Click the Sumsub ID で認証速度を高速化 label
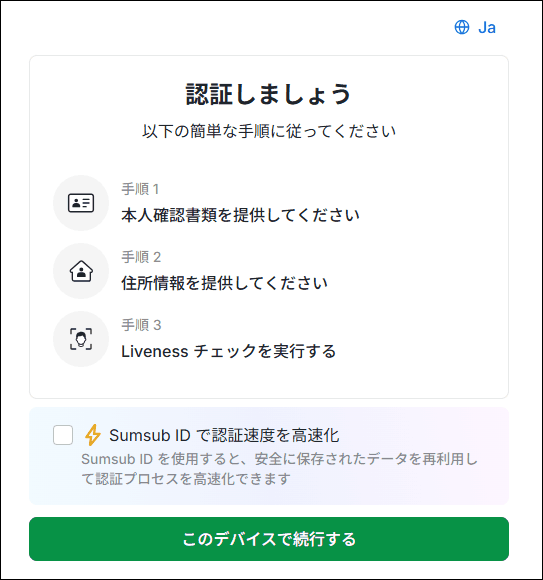The image size is (543, 580). (224, 435)
